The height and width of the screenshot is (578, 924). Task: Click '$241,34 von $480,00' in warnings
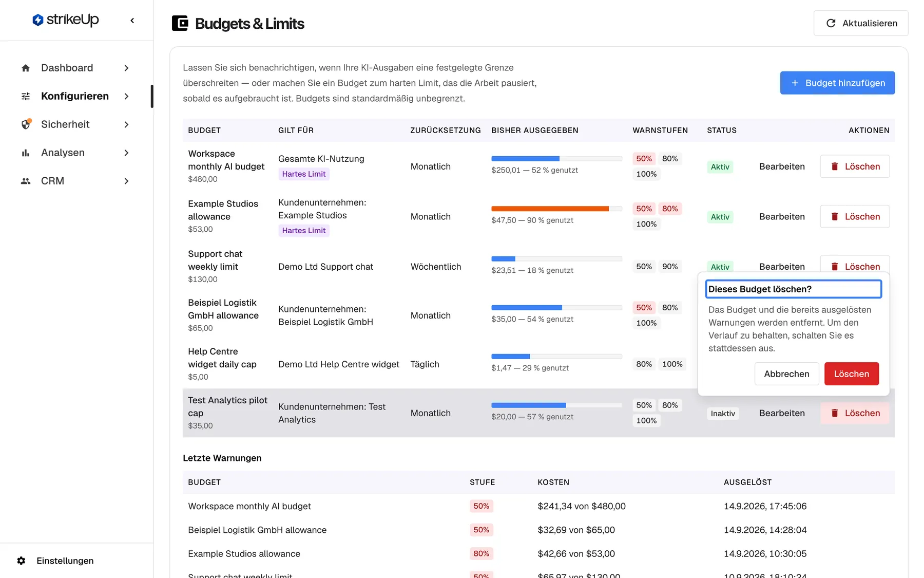pyautogui.click(x=582, y=506)
